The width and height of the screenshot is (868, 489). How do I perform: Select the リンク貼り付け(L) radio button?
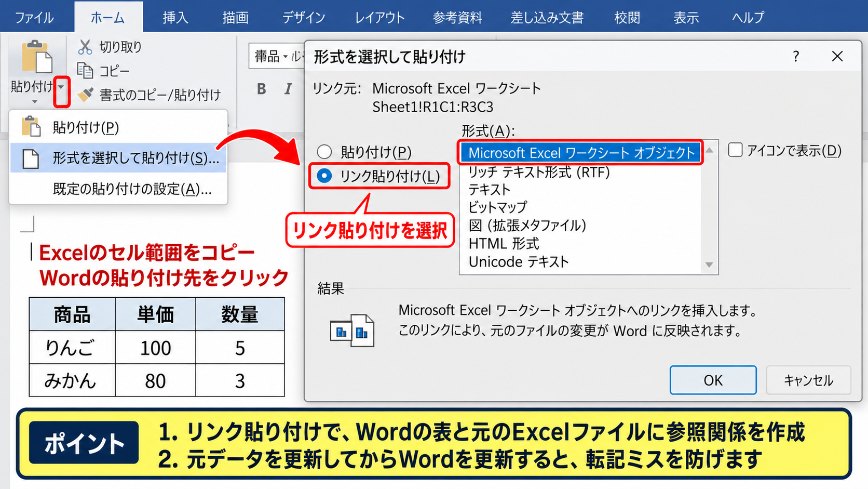324,176
